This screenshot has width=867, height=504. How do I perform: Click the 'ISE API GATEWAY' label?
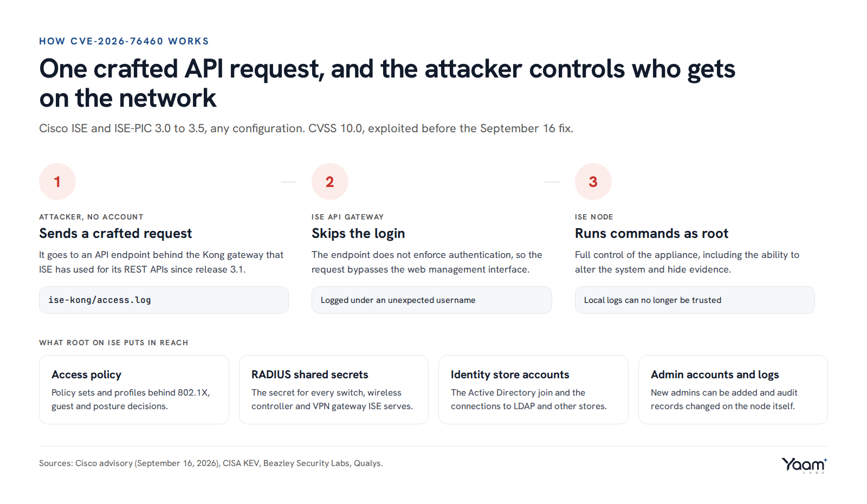coord(347,217)
